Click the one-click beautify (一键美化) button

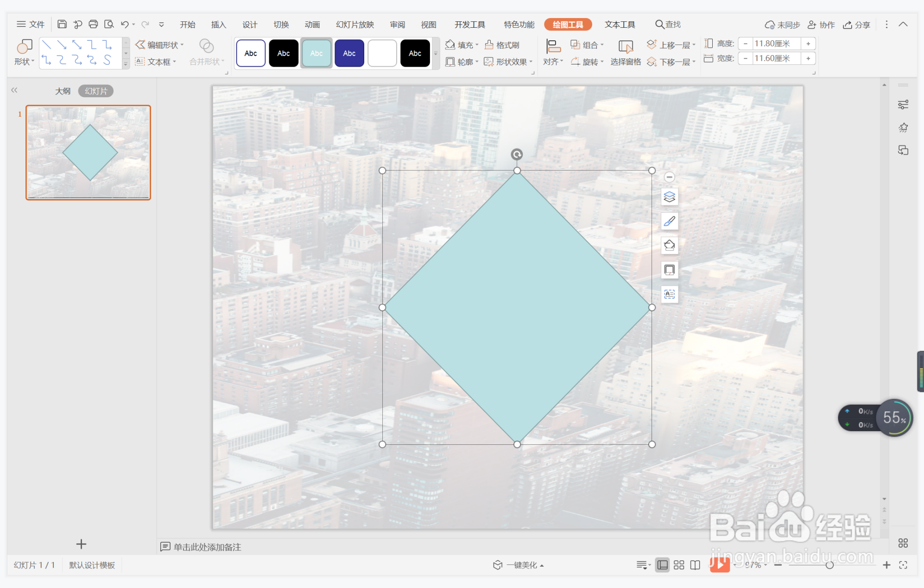point(518,565)
